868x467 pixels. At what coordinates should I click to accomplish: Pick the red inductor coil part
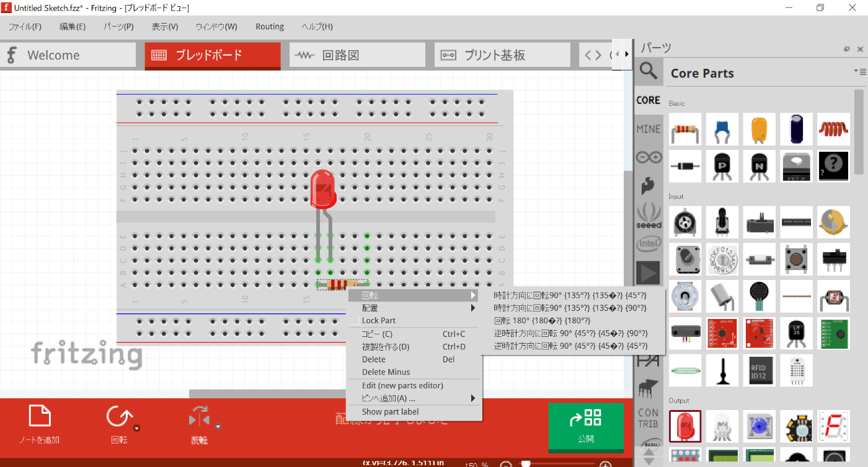click(833, 129)
